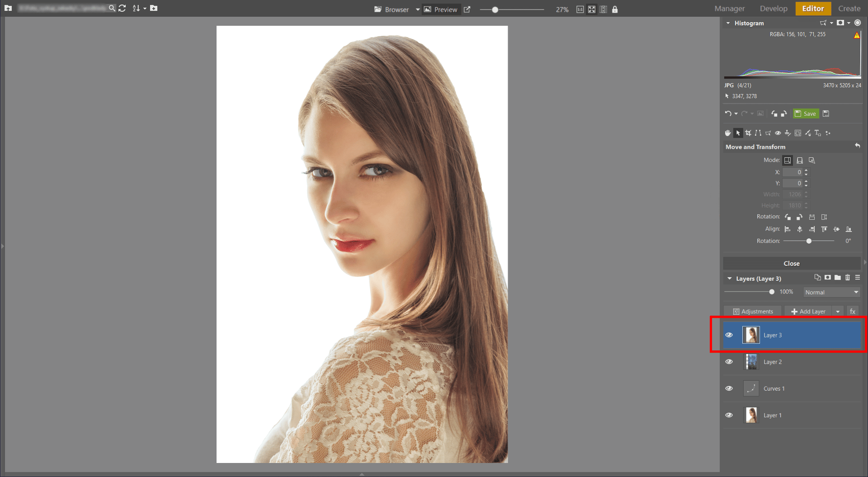Select the perspective tool
Viewport: 868px width, 477px height.
click(768, 133)
